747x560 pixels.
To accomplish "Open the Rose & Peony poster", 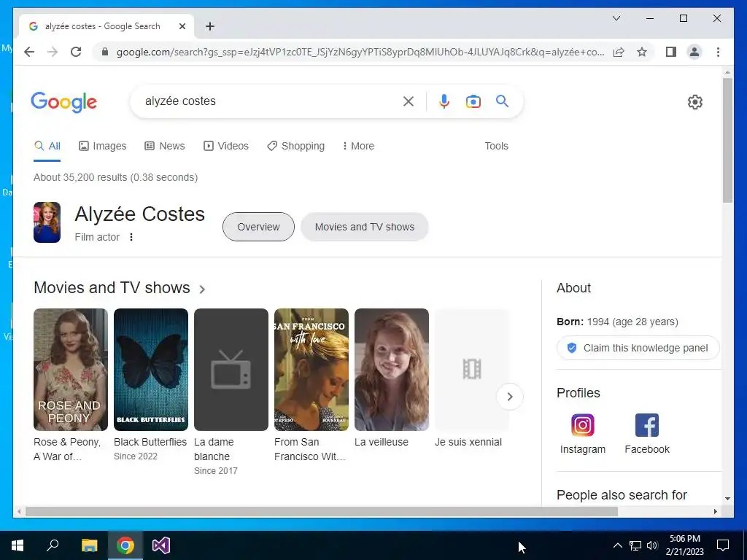I will click(x=71, y=370).
